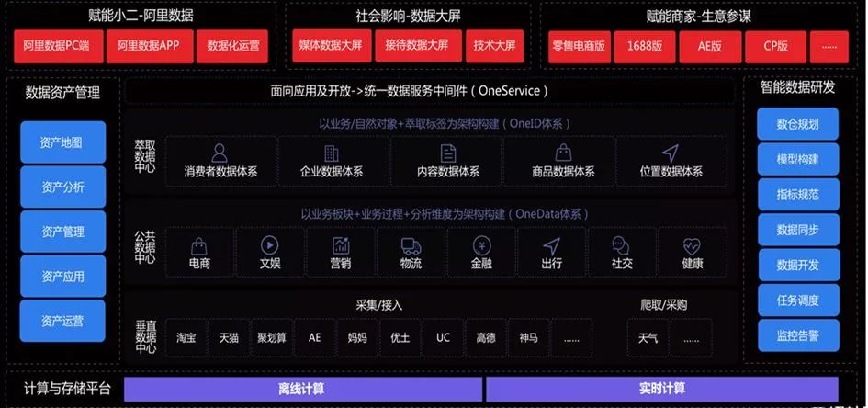Viewport: 868px width, 408px height.
Task: Click the 监控告警 button
Action: [x=797, y=334]
